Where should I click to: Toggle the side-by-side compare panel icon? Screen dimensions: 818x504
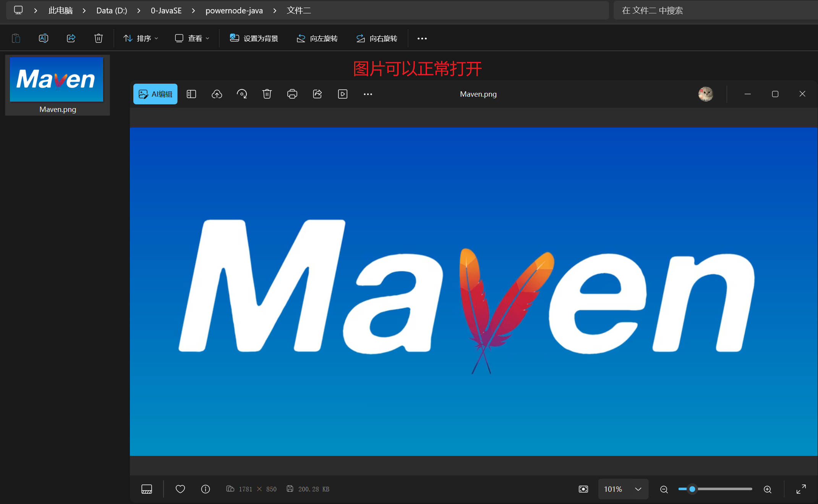coord(191,94)
